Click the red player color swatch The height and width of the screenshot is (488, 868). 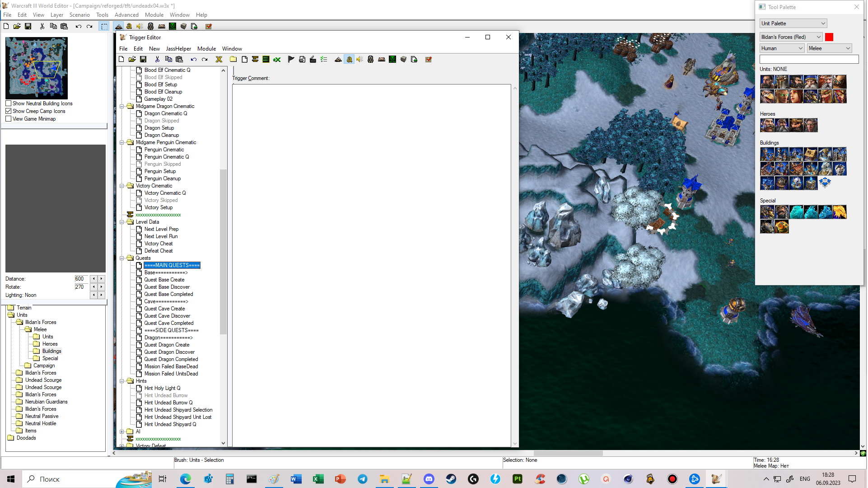coord(829,37)
